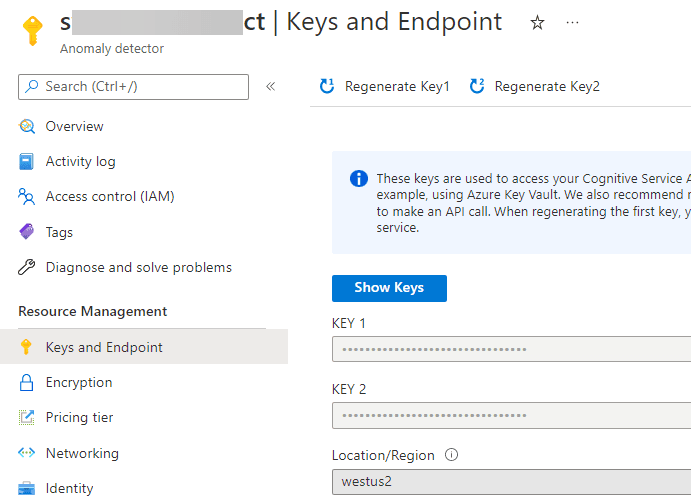Select Keys and Endpoint in sidebar

(x=144, y=347)
